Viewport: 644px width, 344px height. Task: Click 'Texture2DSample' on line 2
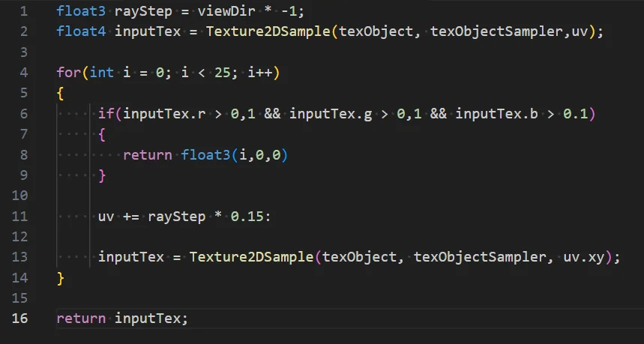(x=268, y=31)
